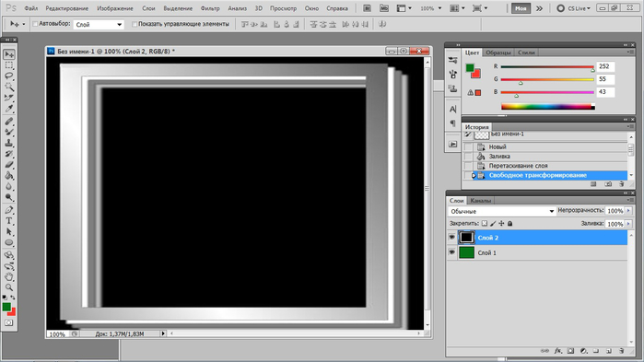Create new snapshot in History panel
The width and height of the screenshot is (644, 362).
[608, 184]
